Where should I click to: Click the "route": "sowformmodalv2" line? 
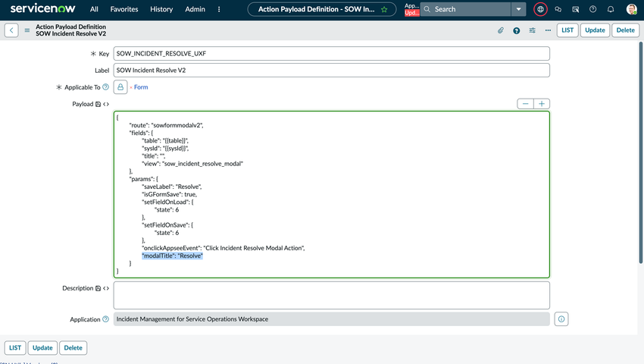(166, 125)
